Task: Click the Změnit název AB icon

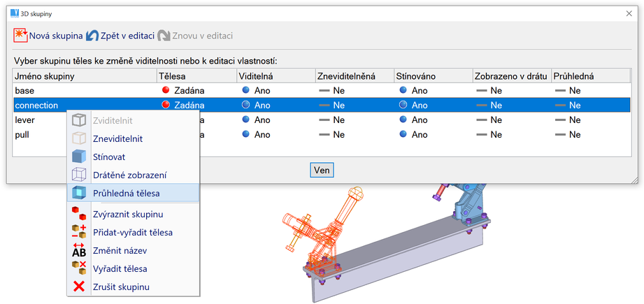Action: click(79, 250)
